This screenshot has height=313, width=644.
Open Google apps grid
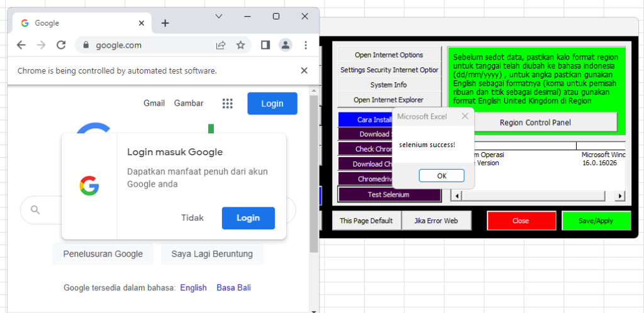[228, 103]
